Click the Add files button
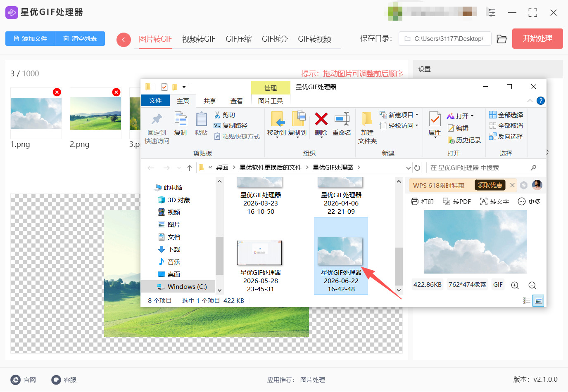 pos(30,38)
